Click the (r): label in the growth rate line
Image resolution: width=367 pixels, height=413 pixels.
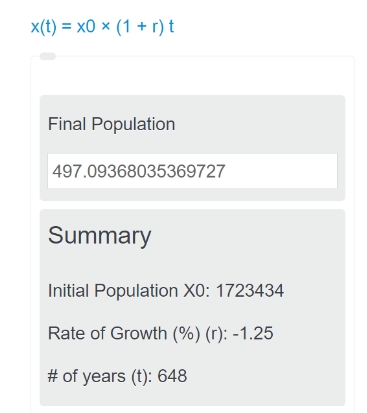[216, 333]
